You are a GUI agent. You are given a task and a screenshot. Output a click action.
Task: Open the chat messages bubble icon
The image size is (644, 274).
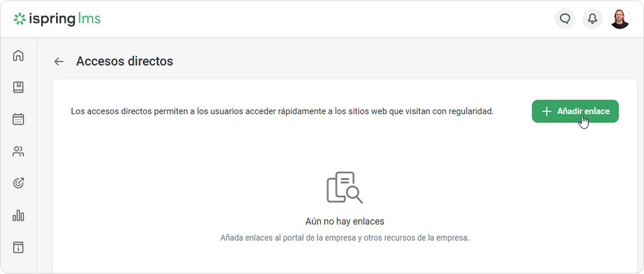(x=565, y=19)
